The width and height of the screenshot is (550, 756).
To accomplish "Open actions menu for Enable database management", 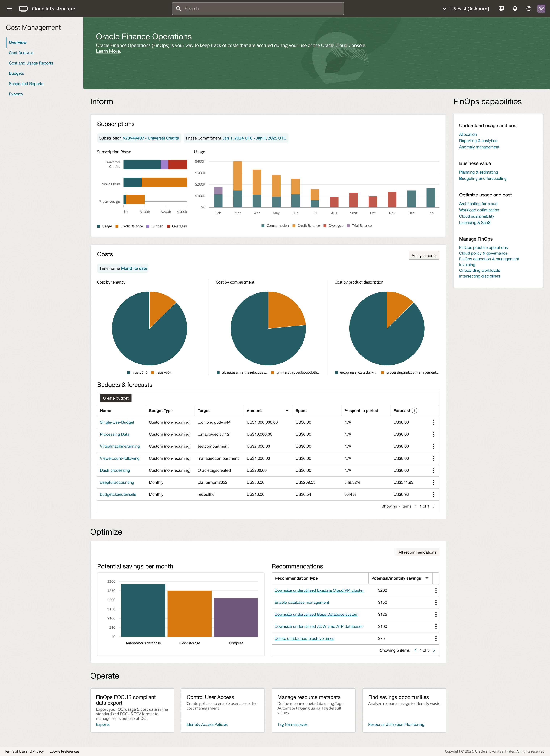I will [x=436, y=602].
